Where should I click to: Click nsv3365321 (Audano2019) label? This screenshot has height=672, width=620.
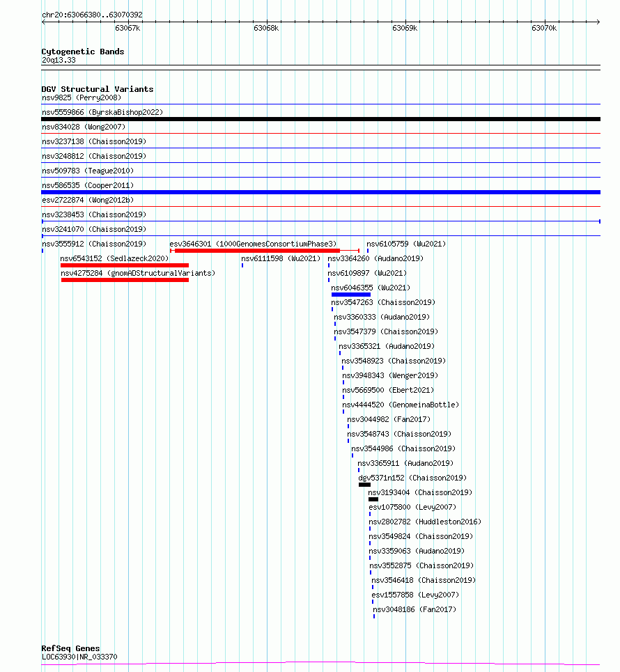tap(387, 346)
